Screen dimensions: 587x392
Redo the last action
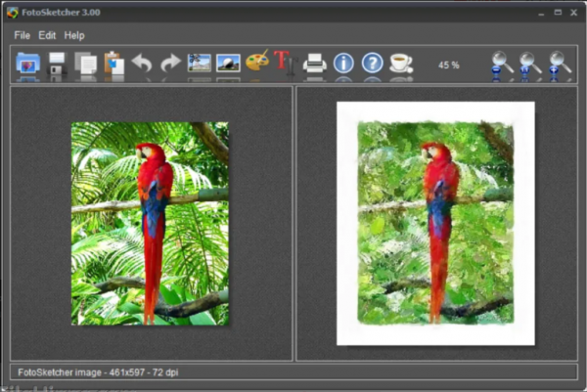170,63
